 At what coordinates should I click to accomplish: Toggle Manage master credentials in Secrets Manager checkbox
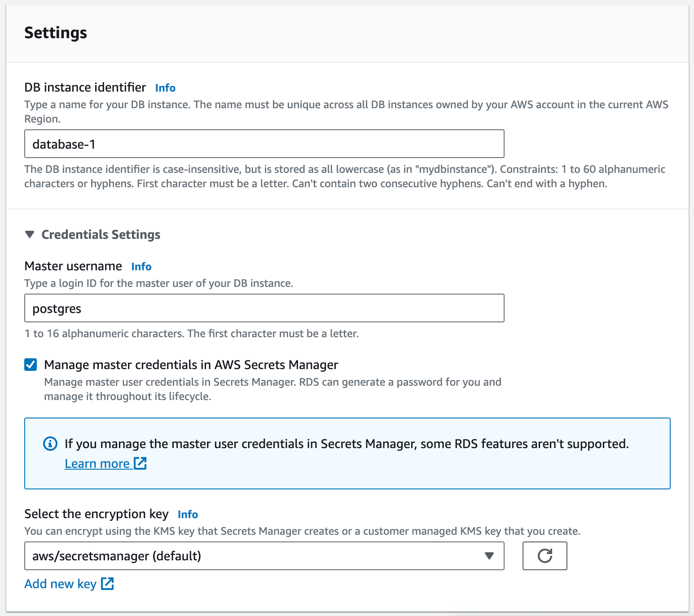(31, 365)
